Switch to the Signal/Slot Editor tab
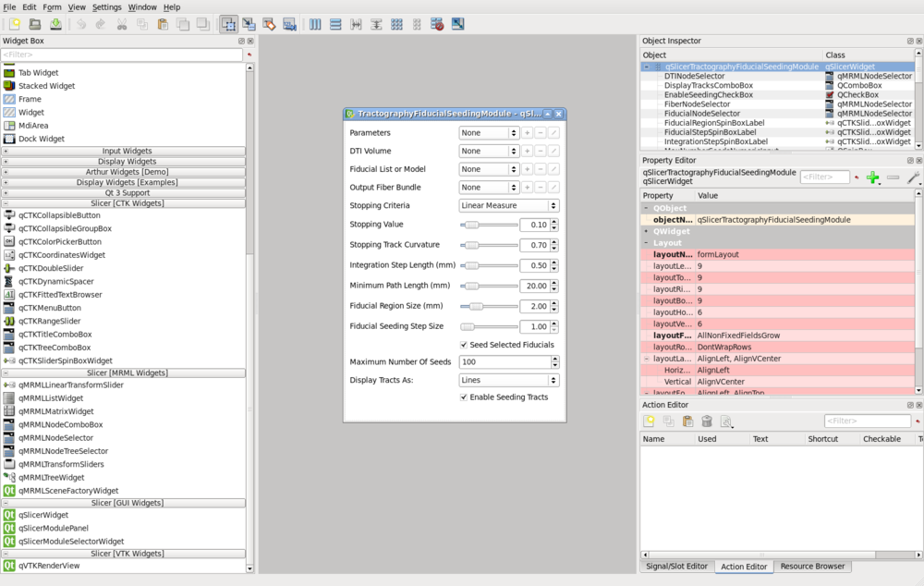 coord(676,567)
